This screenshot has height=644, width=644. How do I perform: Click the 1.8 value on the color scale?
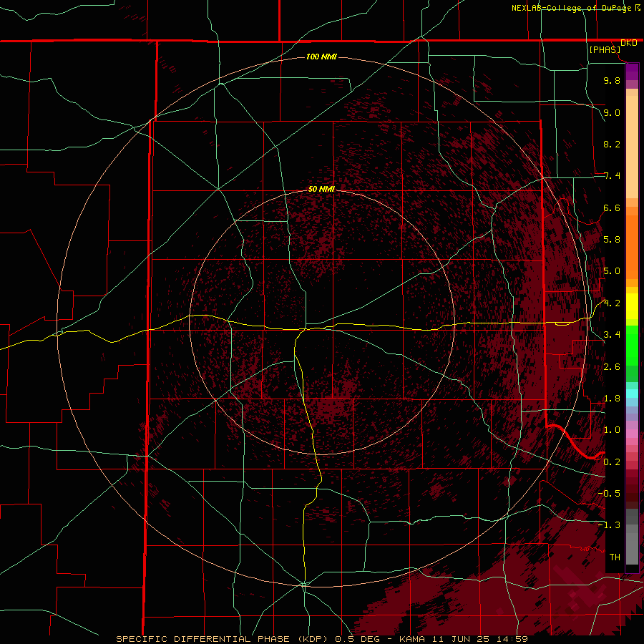tap(612, 399)
